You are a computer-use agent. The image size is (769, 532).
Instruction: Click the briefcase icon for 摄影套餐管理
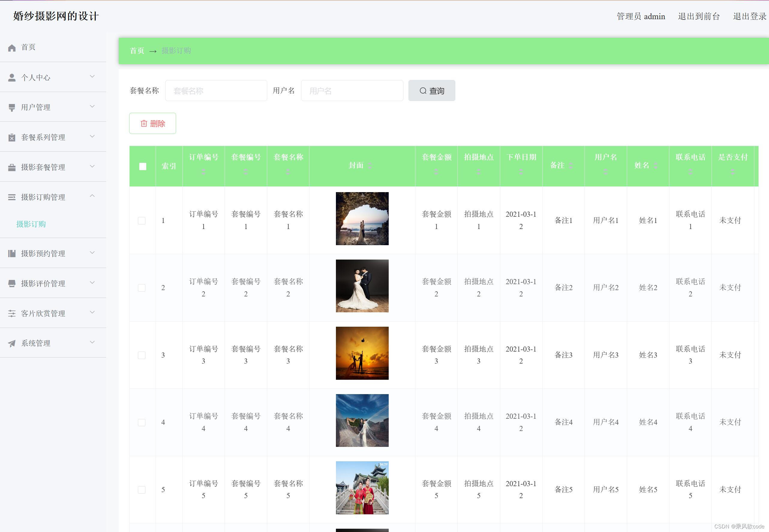[12, 167]
